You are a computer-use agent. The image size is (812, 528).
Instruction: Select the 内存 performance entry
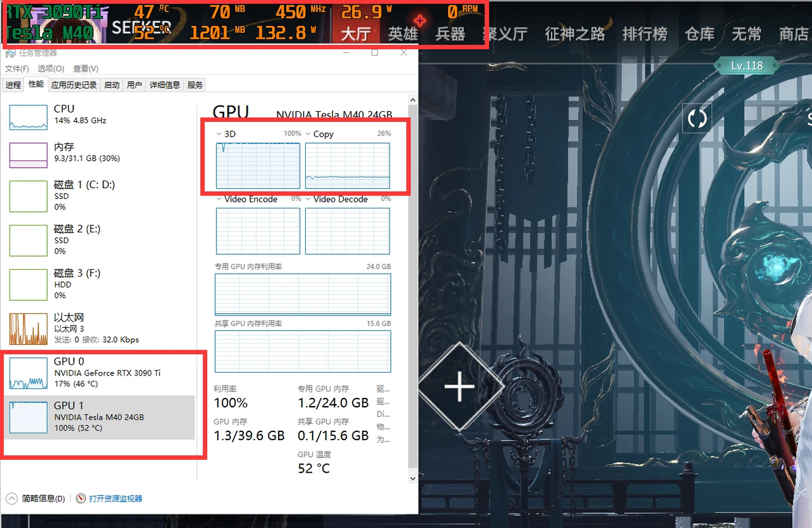tap(100, 155)
